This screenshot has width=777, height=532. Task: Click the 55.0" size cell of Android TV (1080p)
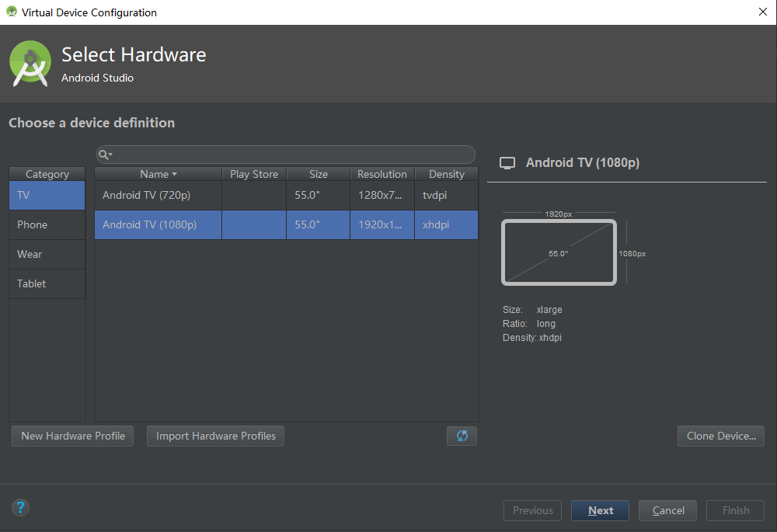point(318,225)
